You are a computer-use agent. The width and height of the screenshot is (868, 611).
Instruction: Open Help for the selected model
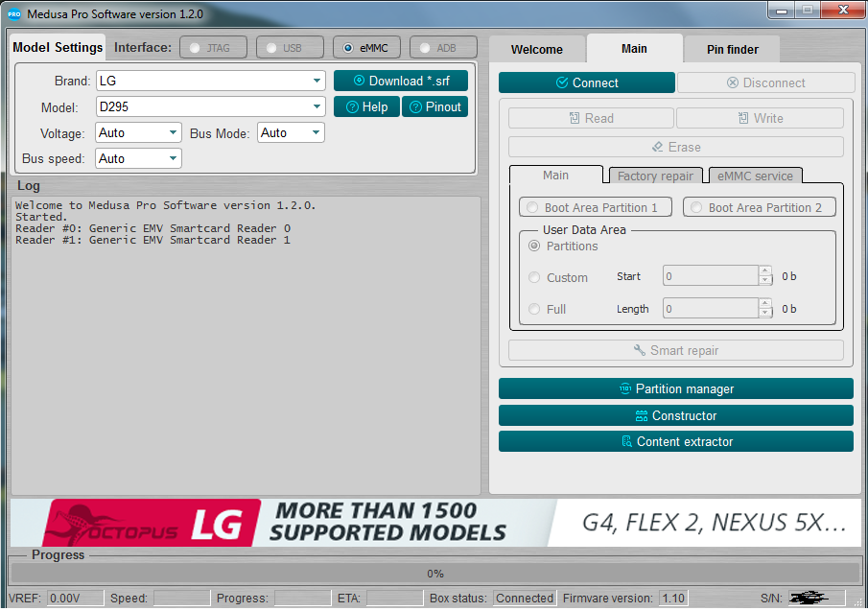[366, 106]
